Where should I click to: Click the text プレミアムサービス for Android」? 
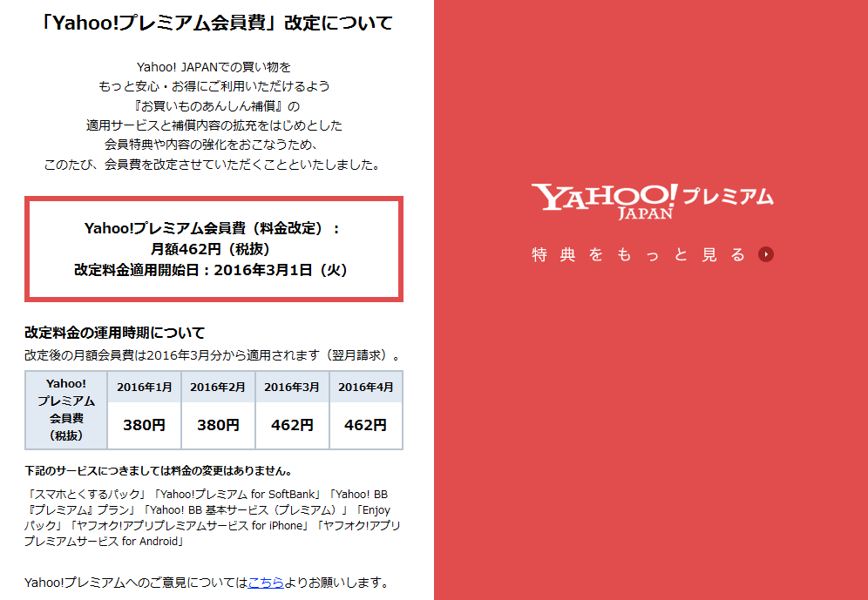click(104, 542)
